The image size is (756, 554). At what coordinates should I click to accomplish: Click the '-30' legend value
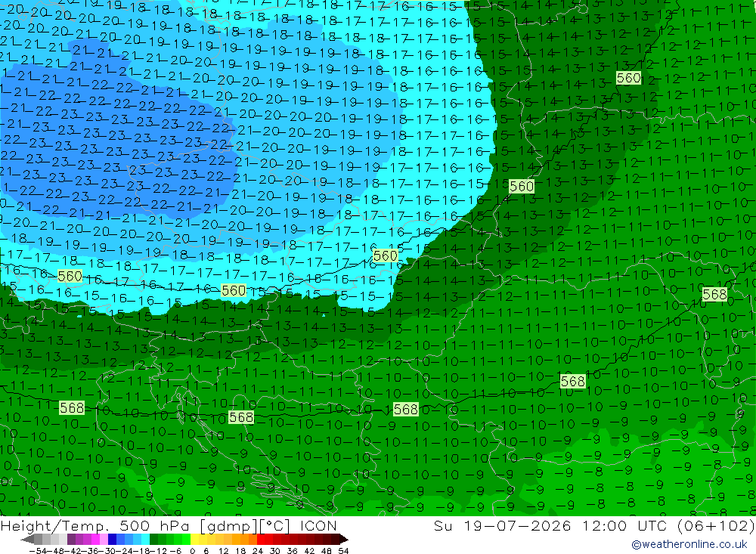click(x=108, y=551)
